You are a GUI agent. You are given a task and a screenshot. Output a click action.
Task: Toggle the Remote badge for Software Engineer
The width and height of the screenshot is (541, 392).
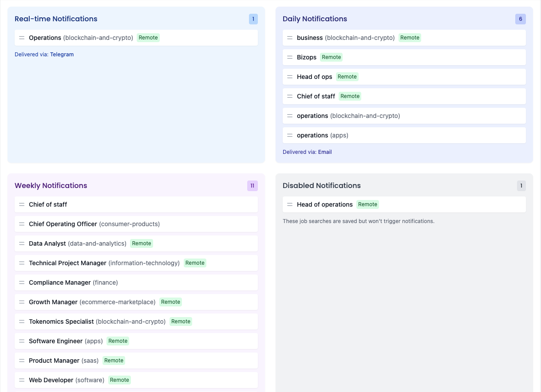pos(118,341)
